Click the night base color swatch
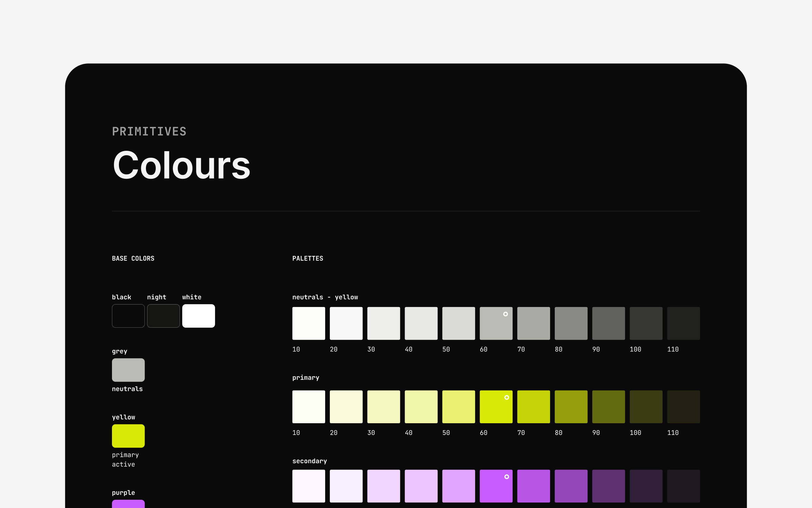Screen dimensions: 812x508 pyautogui.click(x=163, y=316)
